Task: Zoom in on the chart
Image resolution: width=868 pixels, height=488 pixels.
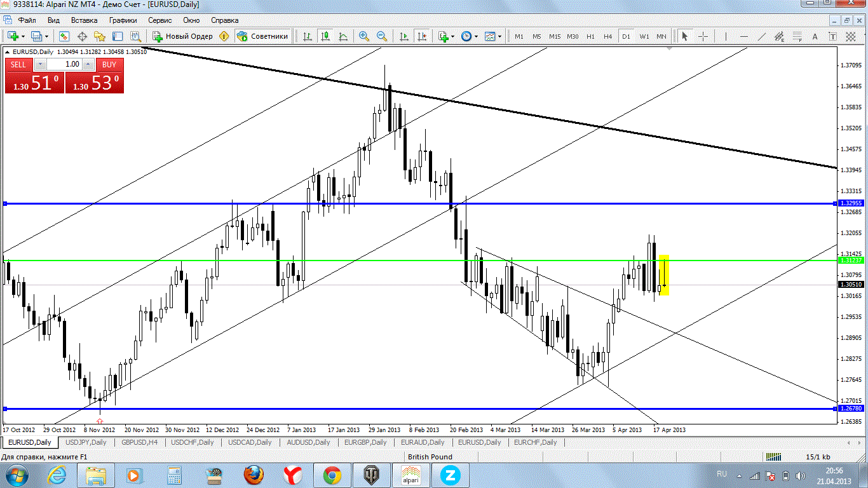Action: click(364, 36)
